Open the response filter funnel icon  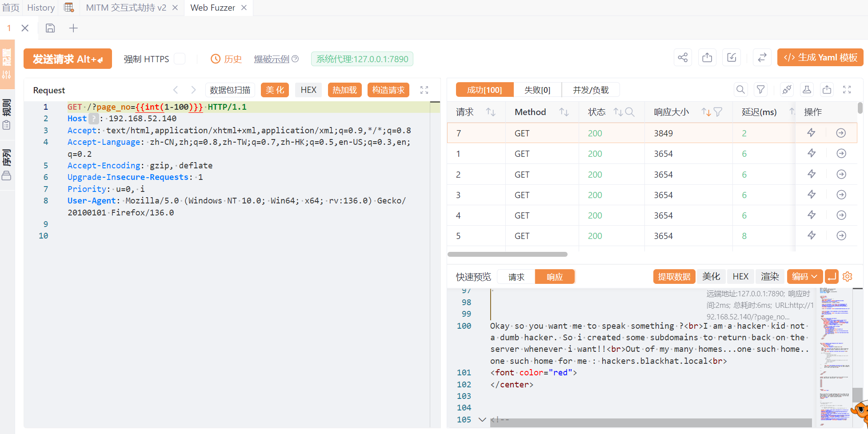pos(761,90)
